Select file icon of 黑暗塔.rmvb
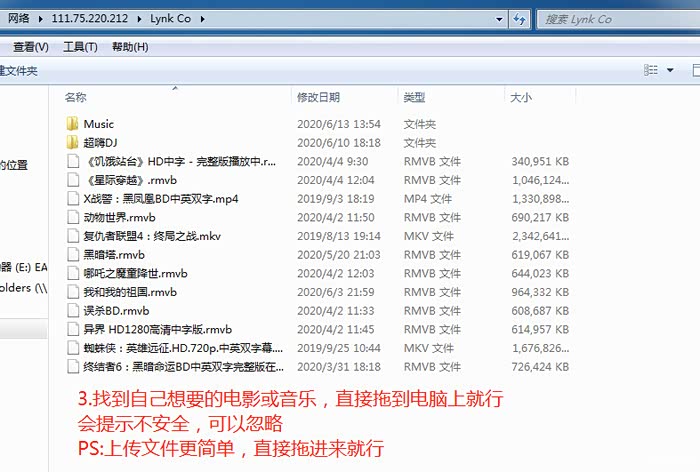Screen dimensions: 700x472 [73, 255]
